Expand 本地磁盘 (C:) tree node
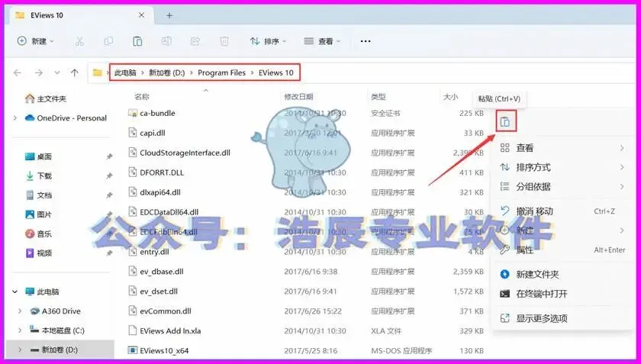 pos(20,330)
